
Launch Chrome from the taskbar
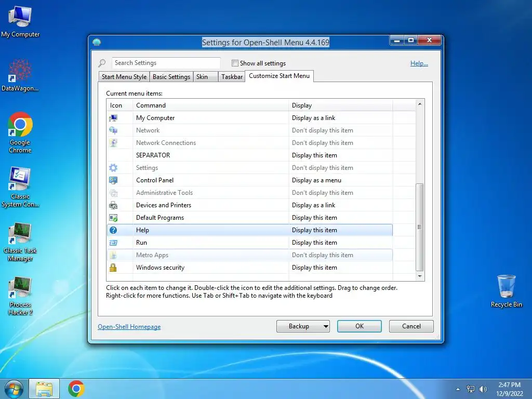(76, 389)
